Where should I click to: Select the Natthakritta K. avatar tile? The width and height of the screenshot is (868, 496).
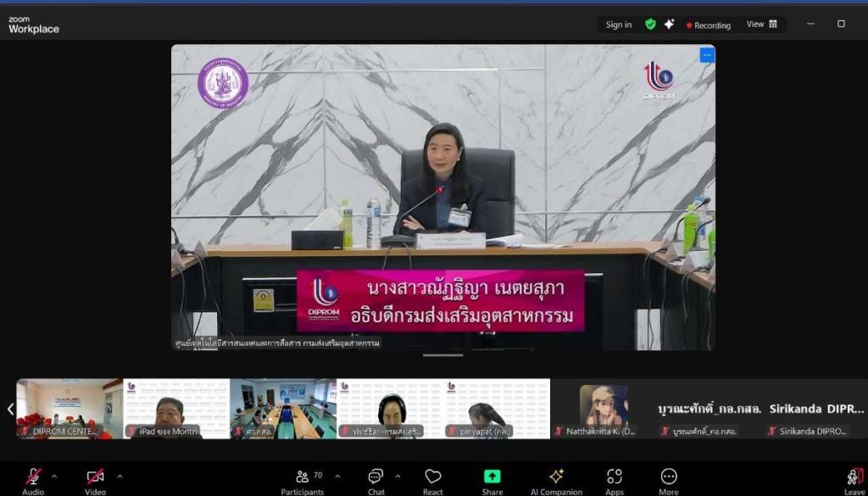[604, 409]
